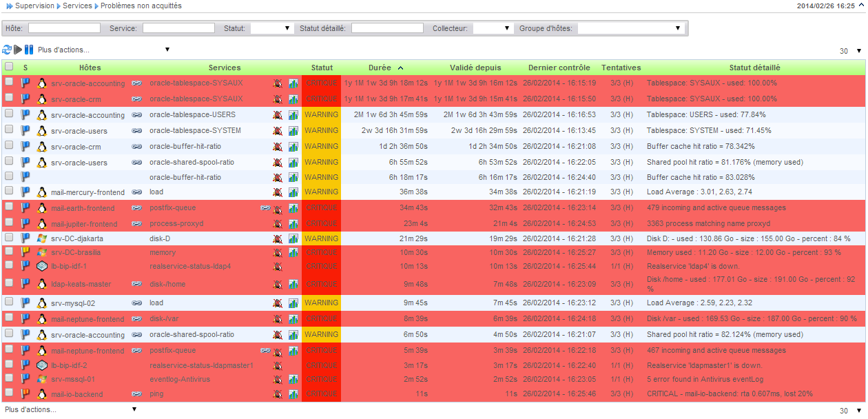Click the chain link icon after srv-oracle-users SYSTEM host
The height and width of the screenshot is (419, 868).
coord(137,130)
